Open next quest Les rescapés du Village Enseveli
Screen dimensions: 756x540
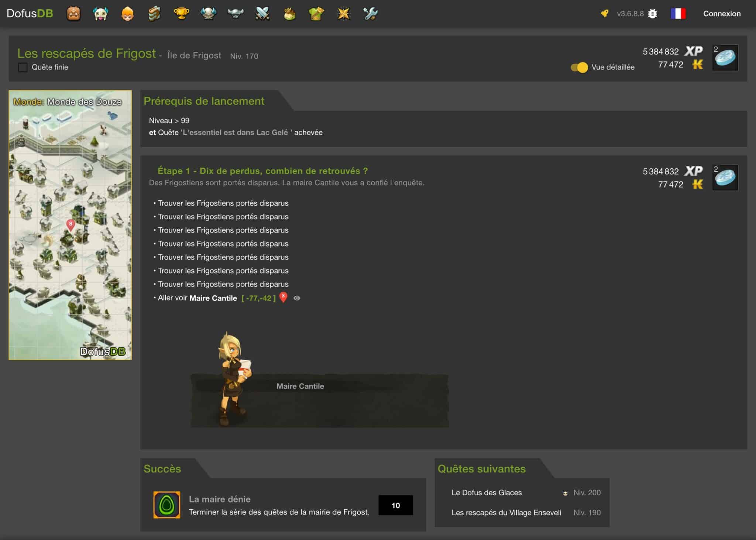click(x=506, y=513)
